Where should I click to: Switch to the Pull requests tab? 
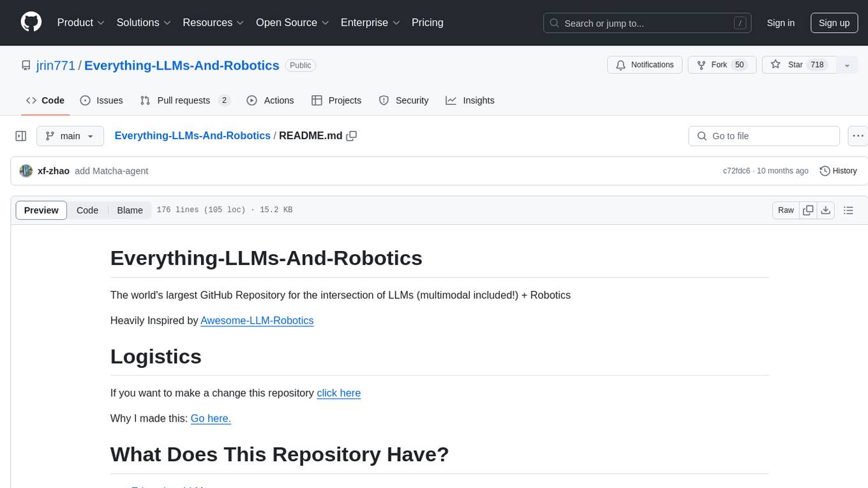[x=185, y=100]
